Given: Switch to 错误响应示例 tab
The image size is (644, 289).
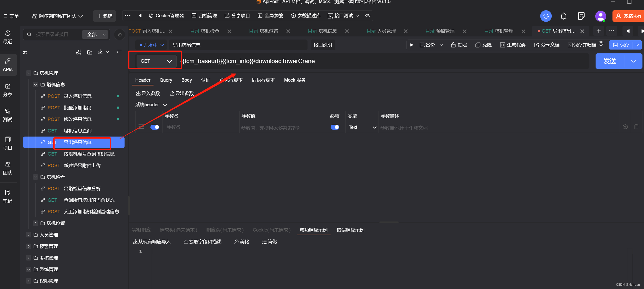Looking at the screenshot, I should click(350, 230).
